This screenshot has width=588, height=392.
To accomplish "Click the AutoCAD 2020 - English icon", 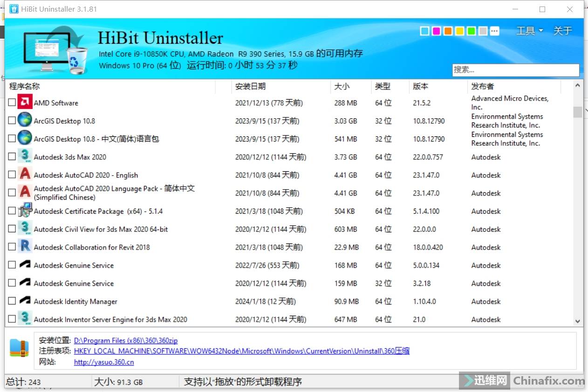I will coord(25,175).
